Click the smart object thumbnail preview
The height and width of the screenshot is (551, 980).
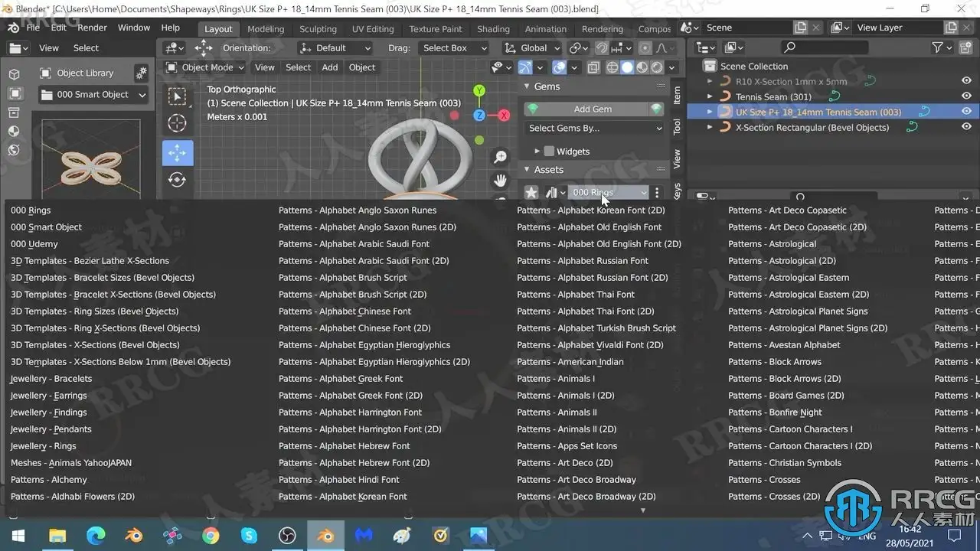click(91, 161)
